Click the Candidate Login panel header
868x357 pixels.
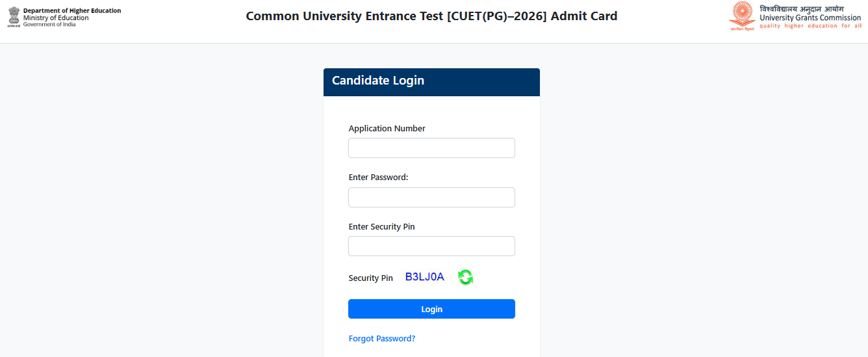click(x=431, y=81)
